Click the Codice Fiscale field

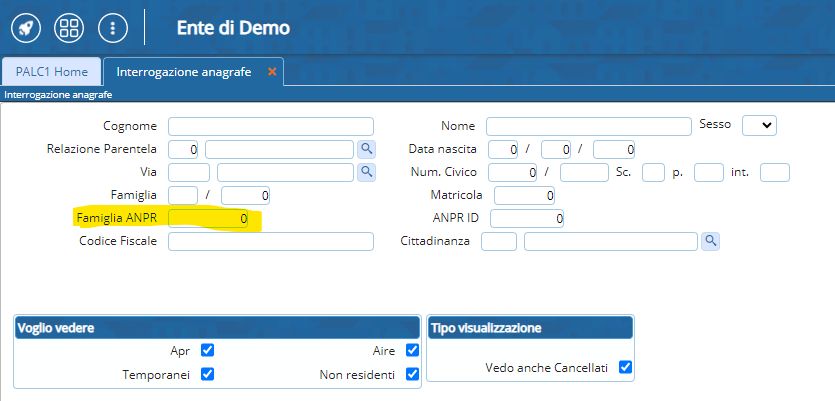click(x=270, y=241)
